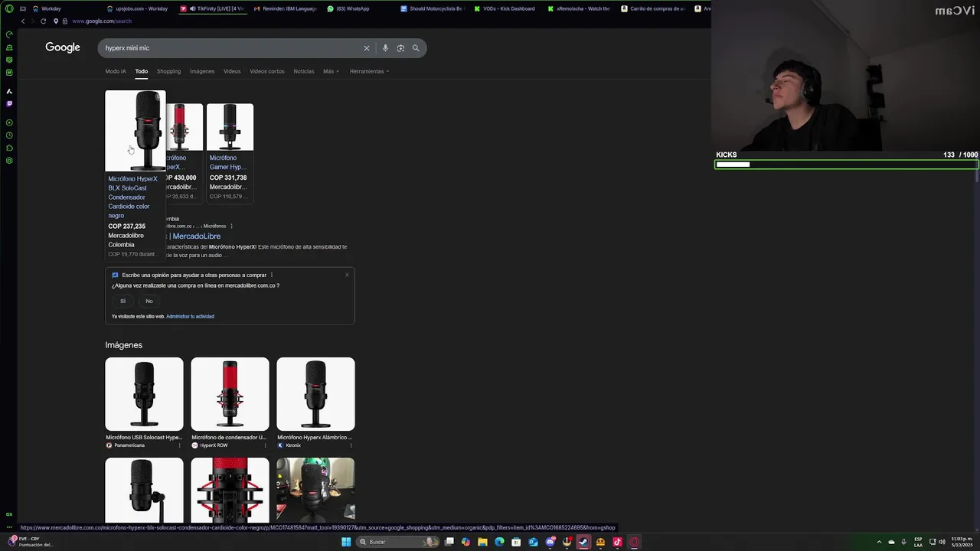Image resolution: width=980 pixels, height=551 pixels.
Task: Click Google logo to go home
Action: click(x=63, y=47)
